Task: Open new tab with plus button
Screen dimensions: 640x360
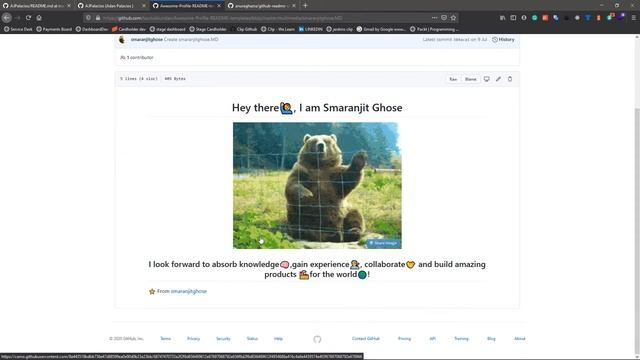Action: pyautogui.click(x=305, y=6)
